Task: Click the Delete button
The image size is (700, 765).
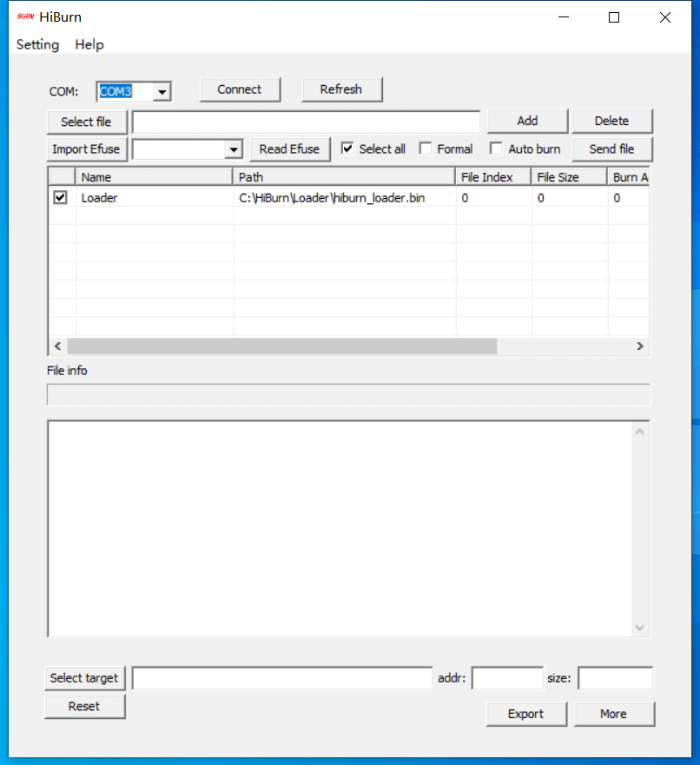Action: [x=611, y=121]
